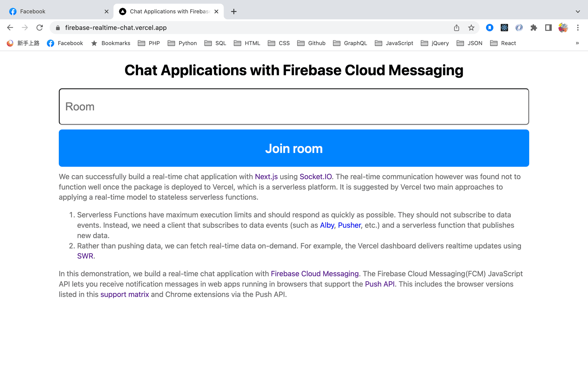This screenshot has height=368, width=588.
Task: Visit Firebase Cloud Messaging link
Action: point(315,274)
